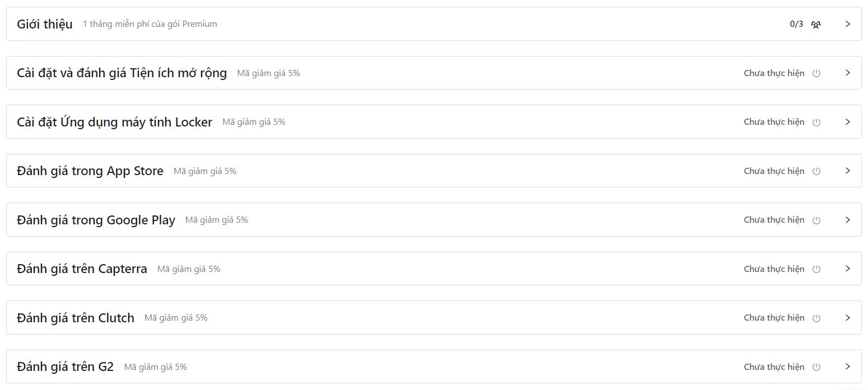
Task: Expand Cài đặt và đánh giá Tiện ích chevron
Action: click(848, 73)
